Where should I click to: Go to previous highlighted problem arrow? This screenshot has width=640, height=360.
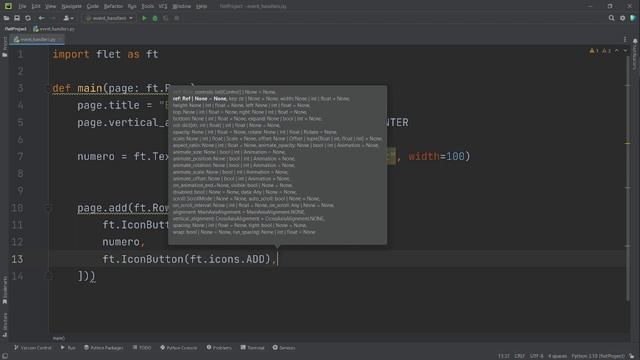click(617, 51)
